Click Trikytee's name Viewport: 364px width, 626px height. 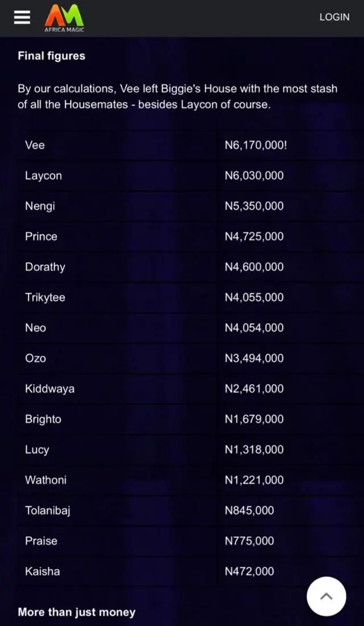tap(45, 297)
